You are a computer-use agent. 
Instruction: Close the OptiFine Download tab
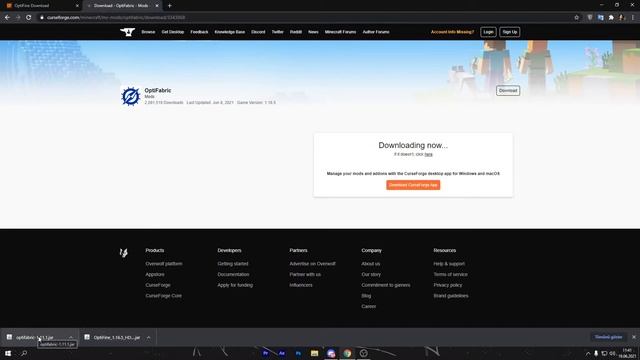click(77, 6)
